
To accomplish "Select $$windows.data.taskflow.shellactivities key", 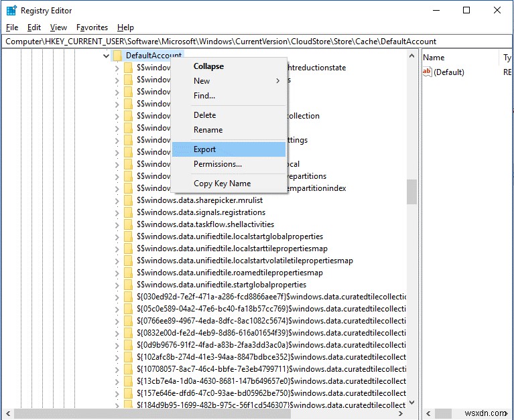I will pos(205,224).
